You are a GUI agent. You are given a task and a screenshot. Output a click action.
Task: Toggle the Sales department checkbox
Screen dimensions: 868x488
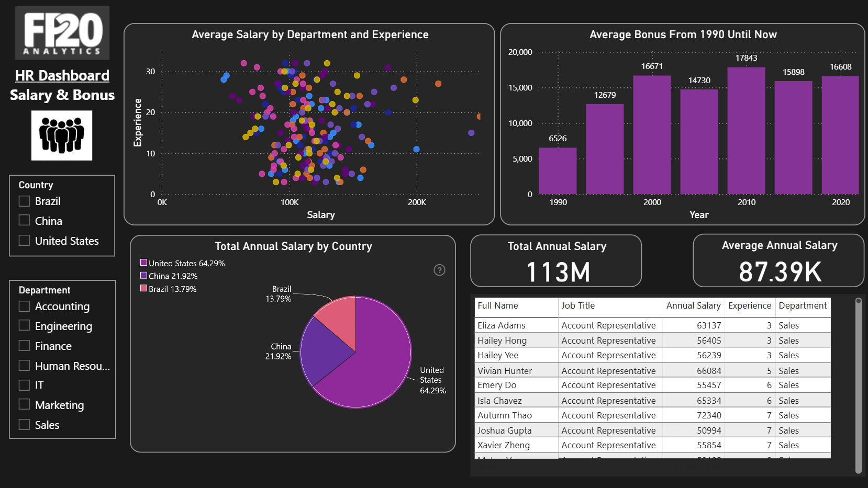(x=24, y=424)
